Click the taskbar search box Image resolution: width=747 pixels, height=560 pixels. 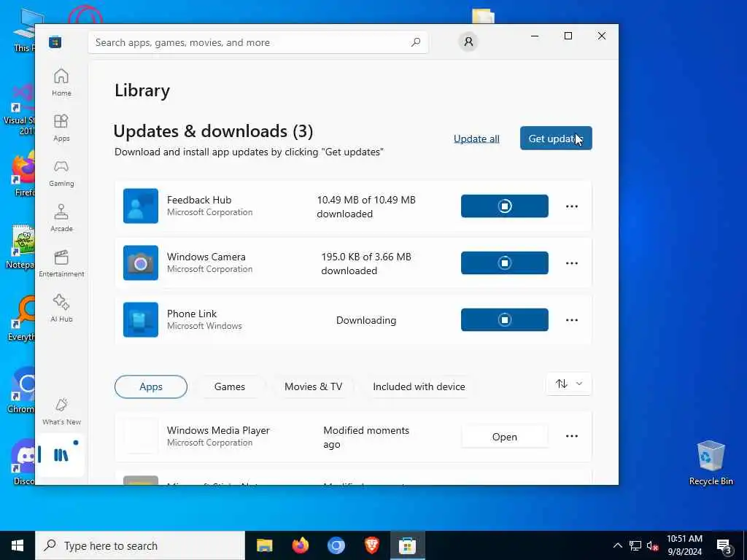[140, 545]
